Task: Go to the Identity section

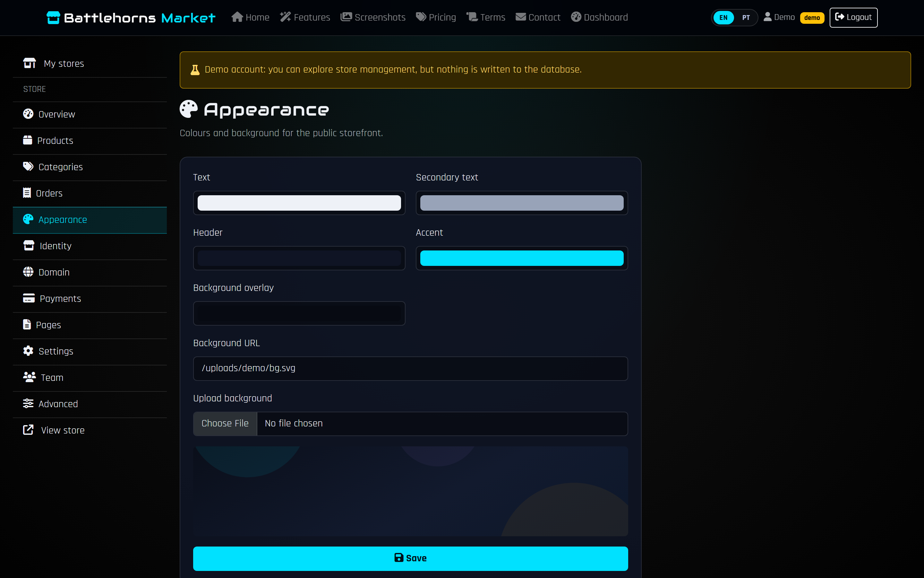Action: [x=90, y=246]
